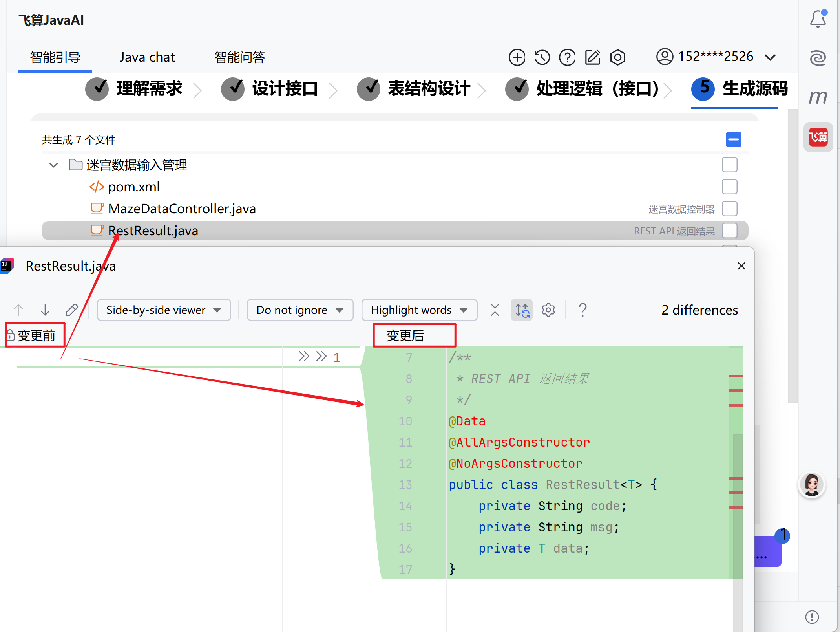The image size is (840, 632).
Task: Open account menu 152****2526
Action: [716, 57]
